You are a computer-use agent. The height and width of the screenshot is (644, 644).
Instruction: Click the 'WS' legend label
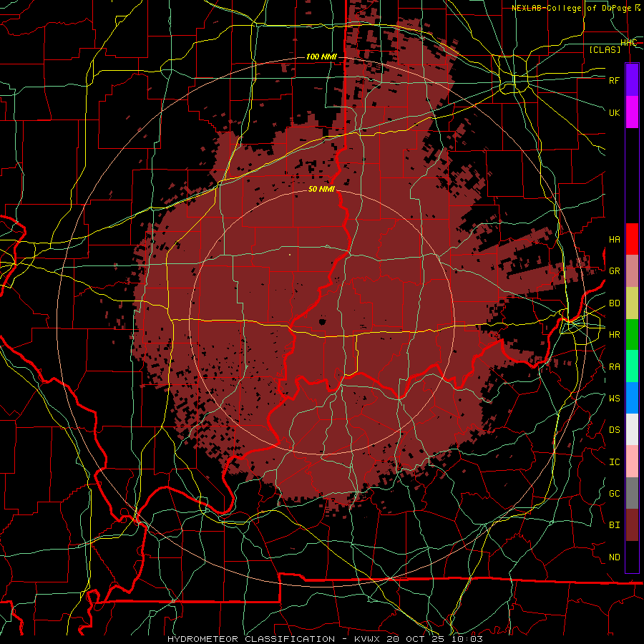(x=614, y=399)
